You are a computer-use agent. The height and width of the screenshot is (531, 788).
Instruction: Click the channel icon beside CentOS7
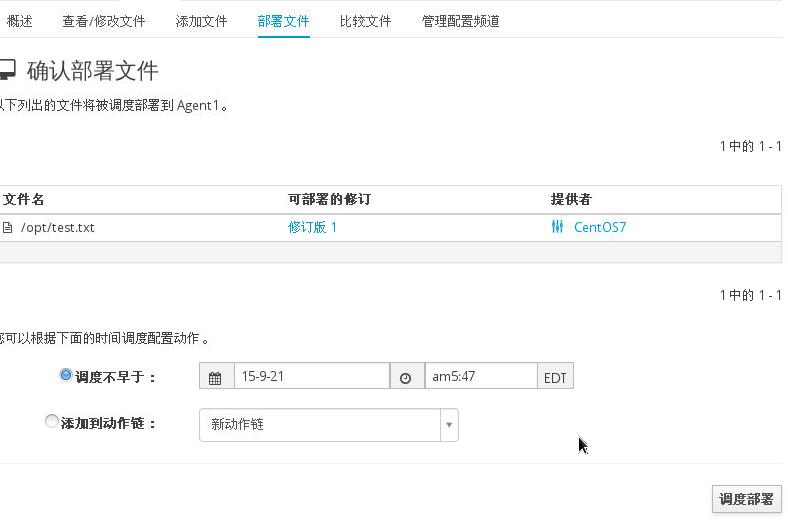(x=557, y=227)
